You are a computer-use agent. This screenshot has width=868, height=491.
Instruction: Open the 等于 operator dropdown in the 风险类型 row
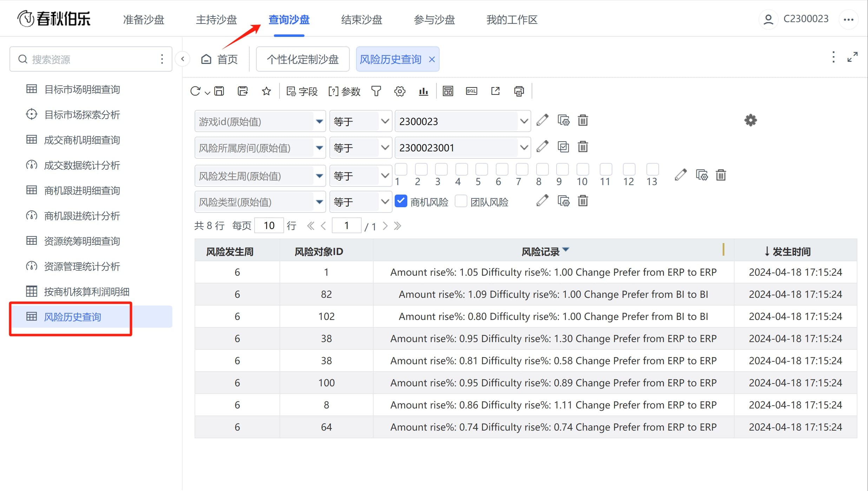pos(361,202)
